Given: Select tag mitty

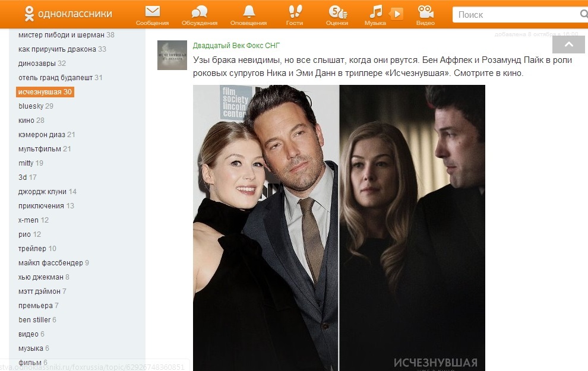Looking at the screenshot, I should pyautogui.click(x=31, y=163).
